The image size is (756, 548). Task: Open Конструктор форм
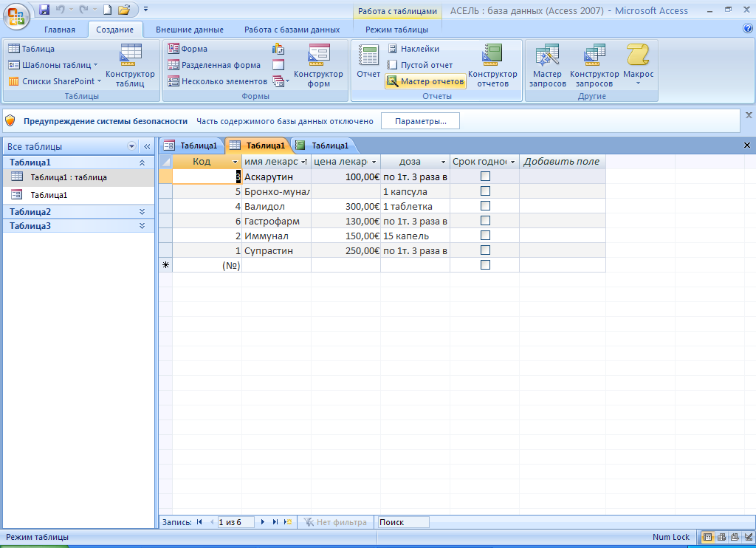coord(318,66)
